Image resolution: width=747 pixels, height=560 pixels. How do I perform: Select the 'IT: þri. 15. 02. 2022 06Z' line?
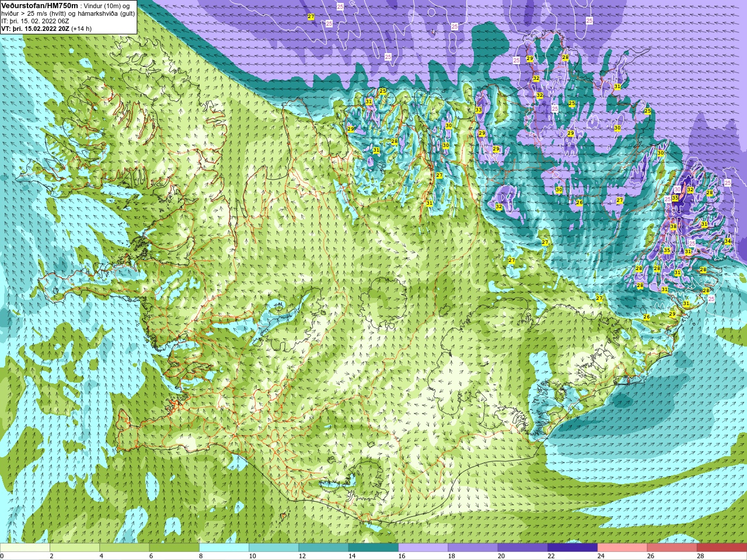coord(35,21)
